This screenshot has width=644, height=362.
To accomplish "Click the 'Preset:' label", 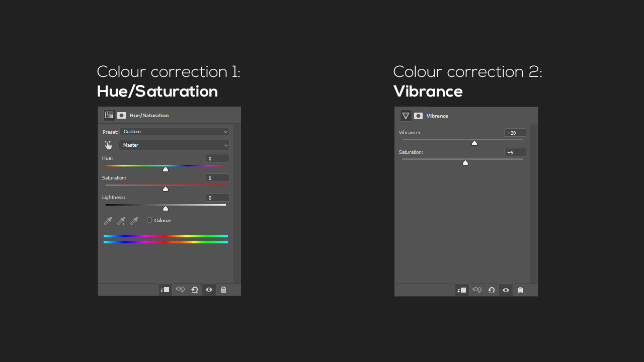I will click(110, 132).
